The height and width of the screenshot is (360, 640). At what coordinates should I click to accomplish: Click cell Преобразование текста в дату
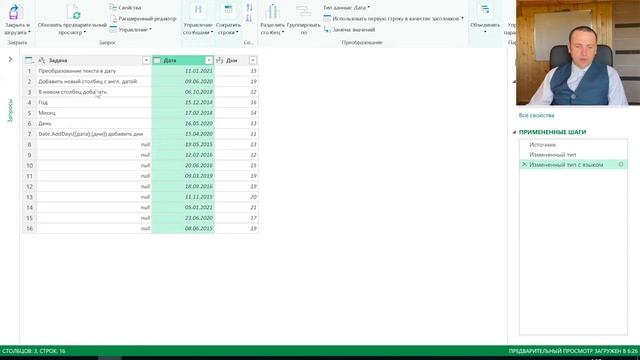point(94,71)
